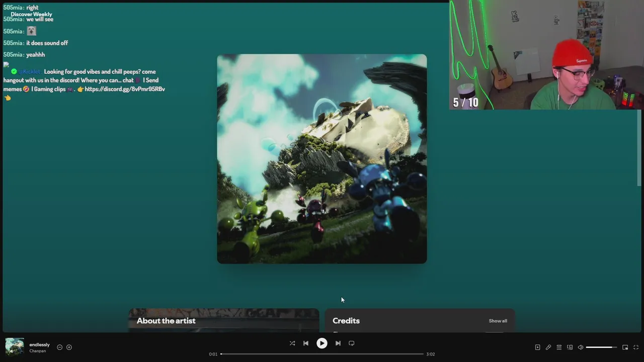Skip to previous track
Screen dimensions: 644x362
(x=306, y=343)
